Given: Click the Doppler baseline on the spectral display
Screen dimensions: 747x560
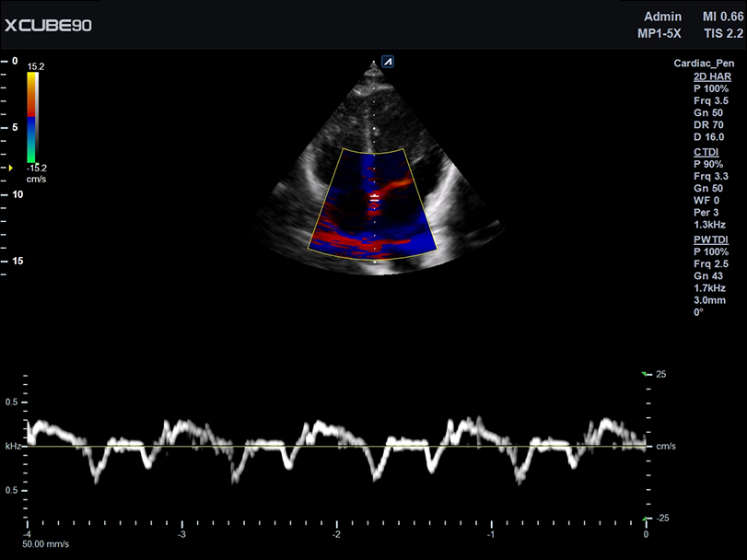Looking at the screenshot, I should (322, 445).
